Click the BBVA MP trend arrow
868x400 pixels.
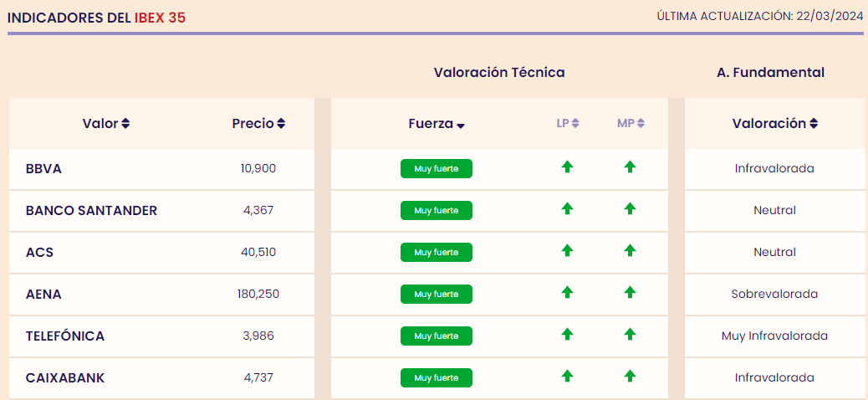tap(630, 167)
